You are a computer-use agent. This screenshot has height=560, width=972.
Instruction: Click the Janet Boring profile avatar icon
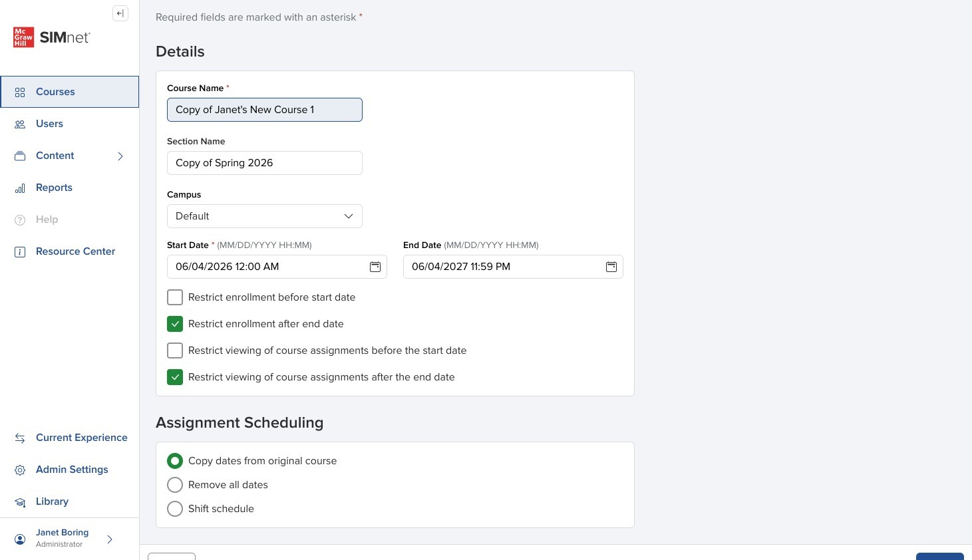click(x=20, y=539)
